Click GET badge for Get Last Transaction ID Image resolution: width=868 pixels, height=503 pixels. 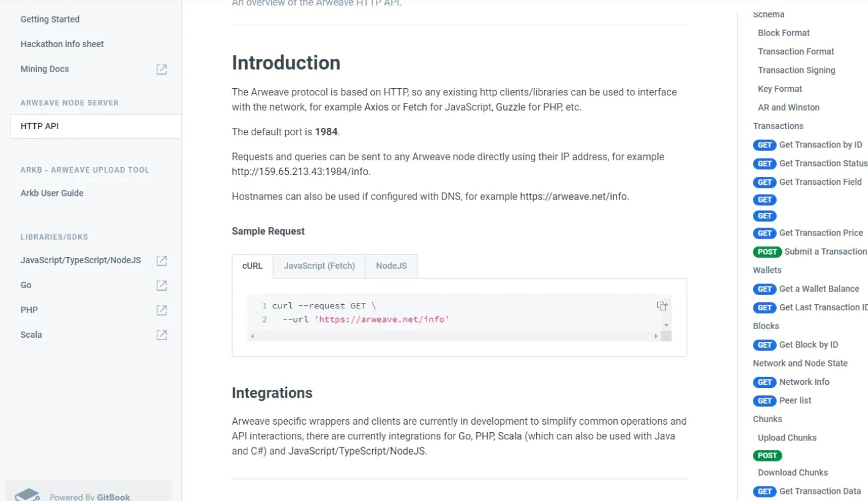(765, 308)
